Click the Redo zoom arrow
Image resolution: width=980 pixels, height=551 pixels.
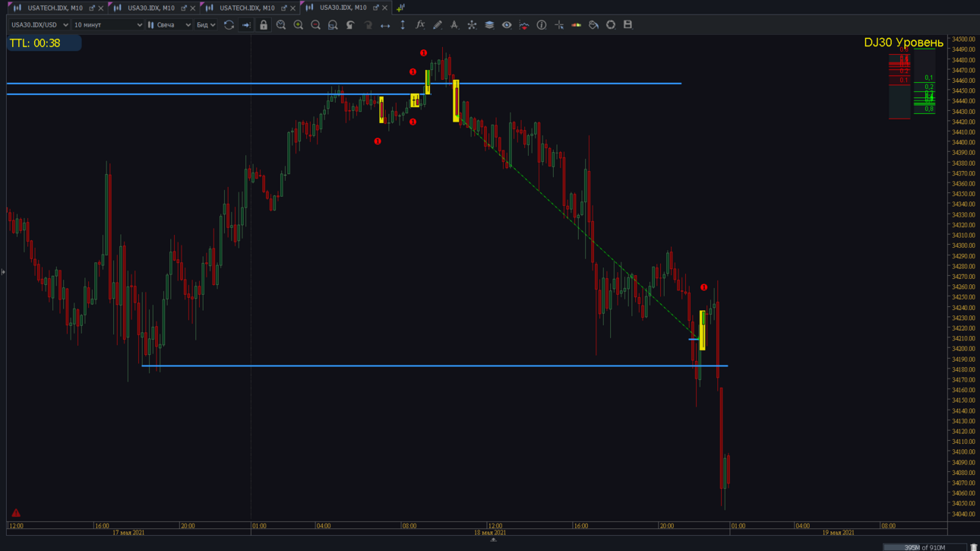(368, 25)
